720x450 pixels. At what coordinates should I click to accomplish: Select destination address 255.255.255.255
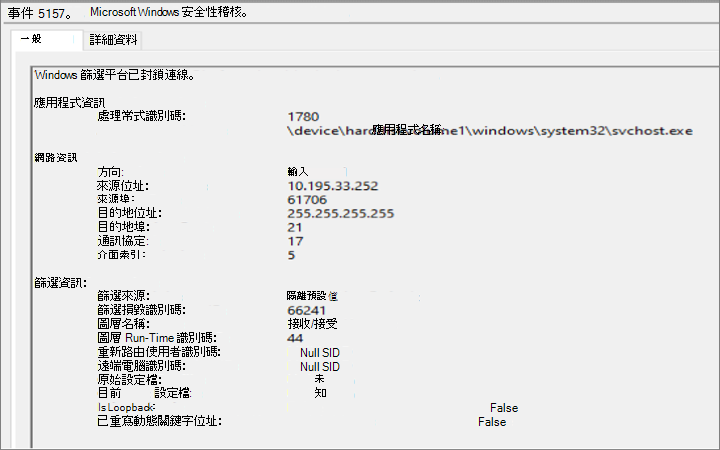tap(341, 214)
